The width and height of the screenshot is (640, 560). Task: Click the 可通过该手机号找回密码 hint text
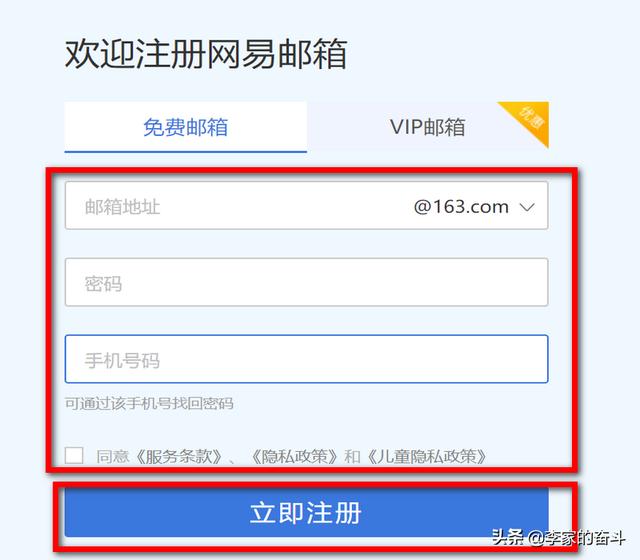click(x=149, y=404)
